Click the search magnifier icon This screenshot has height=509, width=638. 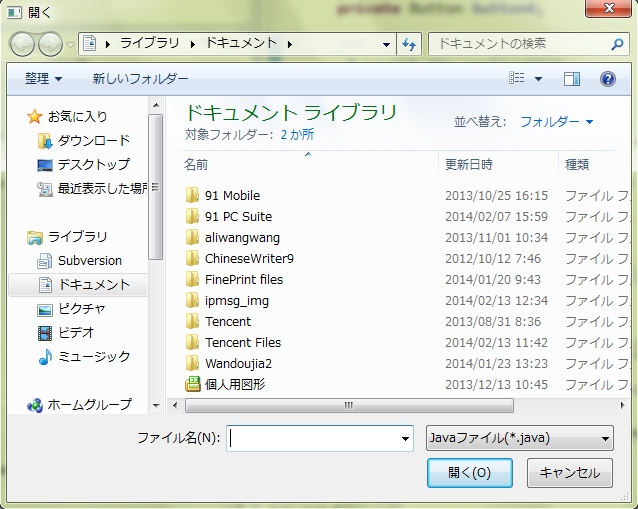(x=617, y=44)
